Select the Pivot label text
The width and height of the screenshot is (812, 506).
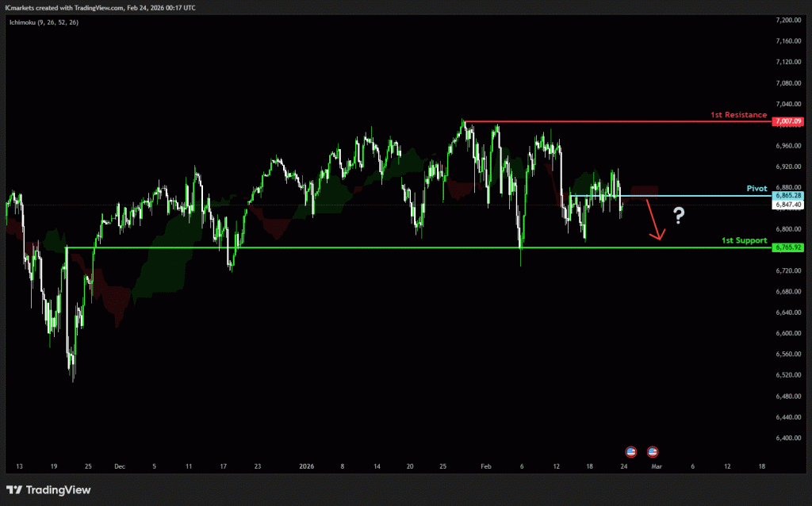pos(756,190)
